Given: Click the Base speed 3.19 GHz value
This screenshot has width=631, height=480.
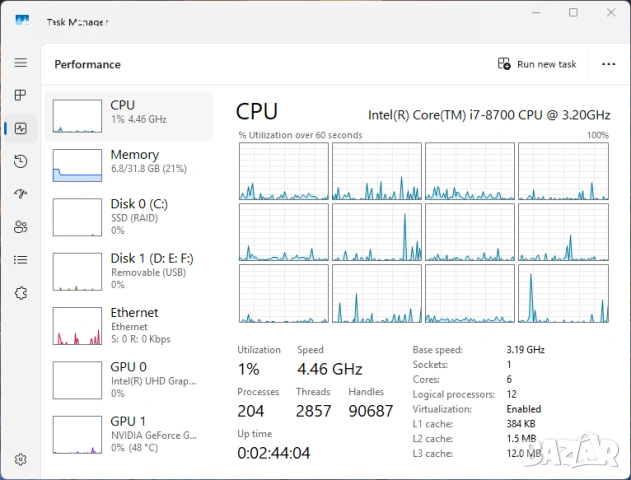Looking at the screenshot, I should tap(525, 349).
